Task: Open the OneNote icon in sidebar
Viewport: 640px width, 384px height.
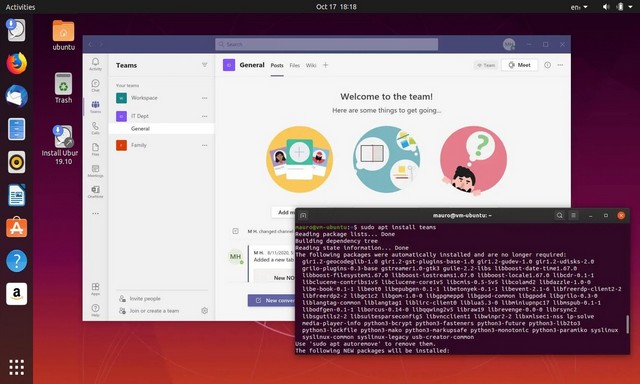Action: pos(95,192)
